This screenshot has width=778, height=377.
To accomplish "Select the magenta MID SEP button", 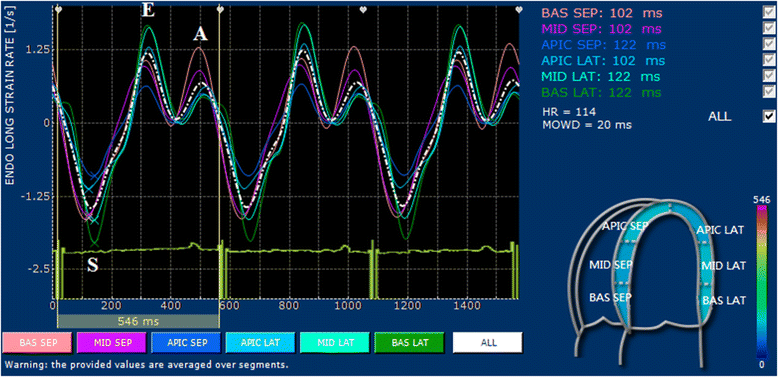I will (x=112, y=342).
